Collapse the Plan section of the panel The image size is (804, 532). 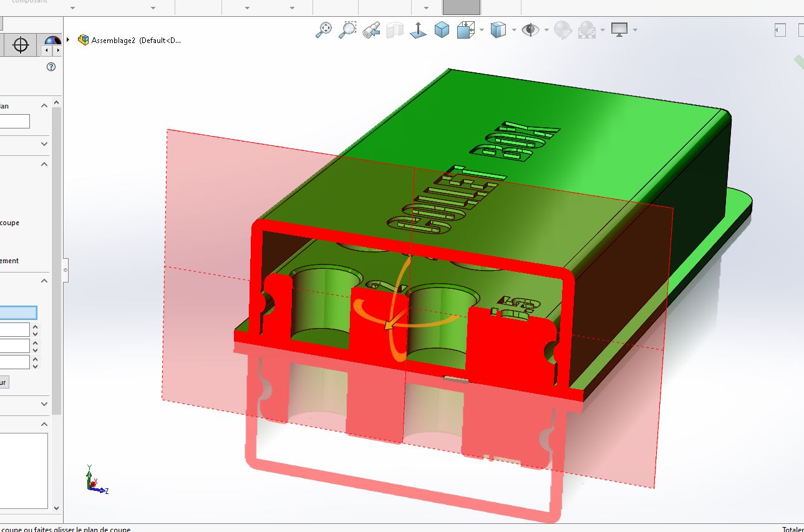click(x=43, y=106)
